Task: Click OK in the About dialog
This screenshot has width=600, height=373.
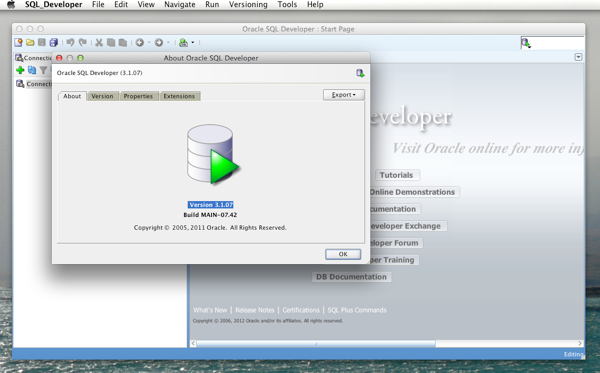Action: click(343, 254)
